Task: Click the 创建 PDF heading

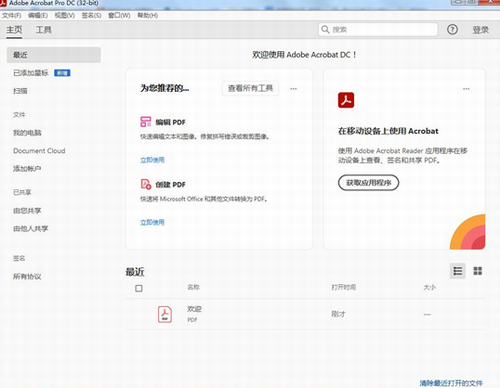Action: click(x=170, y=185)
